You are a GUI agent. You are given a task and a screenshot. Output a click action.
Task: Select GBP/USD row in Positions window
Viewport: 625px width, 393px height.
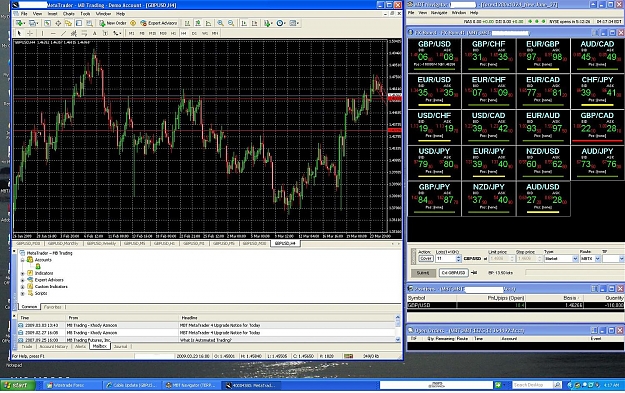(515, 305)
